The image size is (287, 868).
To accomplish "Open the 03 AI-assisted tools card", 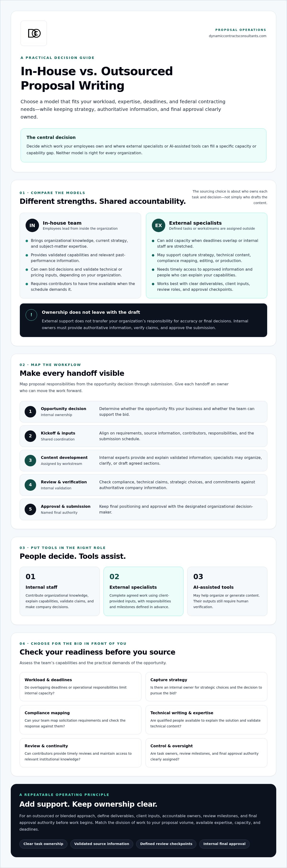I will 227,591.
